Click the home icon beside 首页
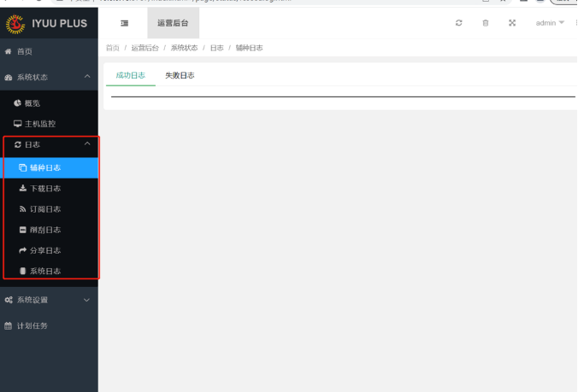584x392 pixels. tap(9, 52)
